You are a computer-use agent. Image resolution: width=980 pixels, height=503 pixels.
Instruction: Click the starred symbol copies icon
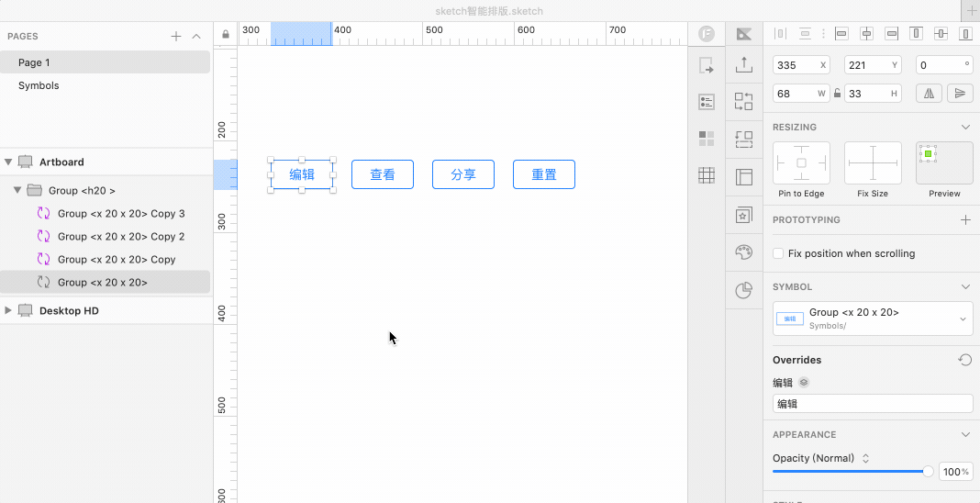(744, 215)
